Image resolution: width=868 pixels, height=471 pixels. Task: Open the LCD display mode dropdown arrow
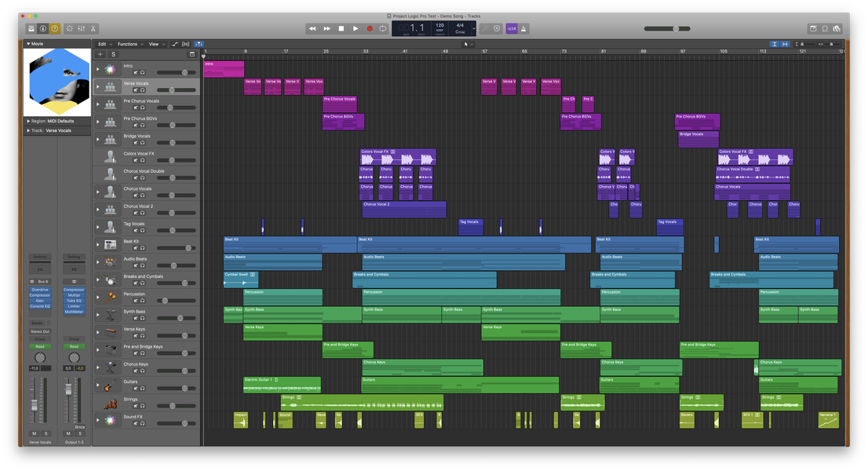tap(474, 28)
